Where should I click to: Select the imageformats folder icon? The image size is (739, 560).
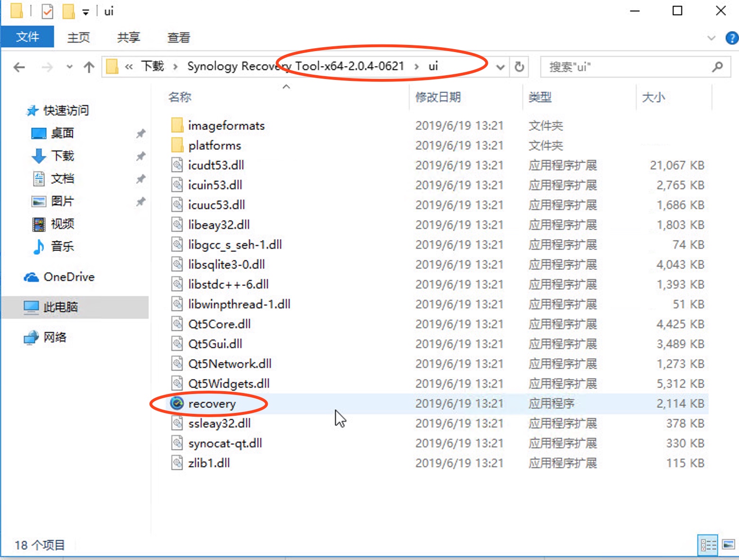(x=177, y=125)
